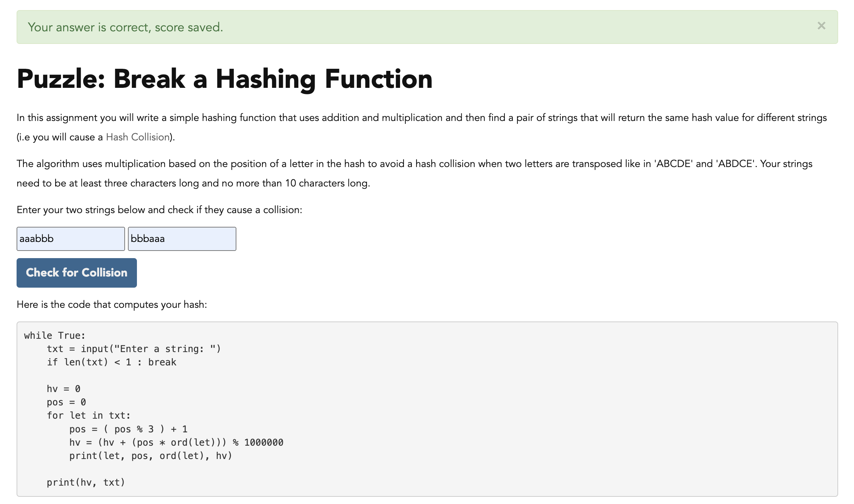This screenshot has height=504, width=854.
Task: Click the 'hv = 0' code line
Action: click(x=63, y=389)
